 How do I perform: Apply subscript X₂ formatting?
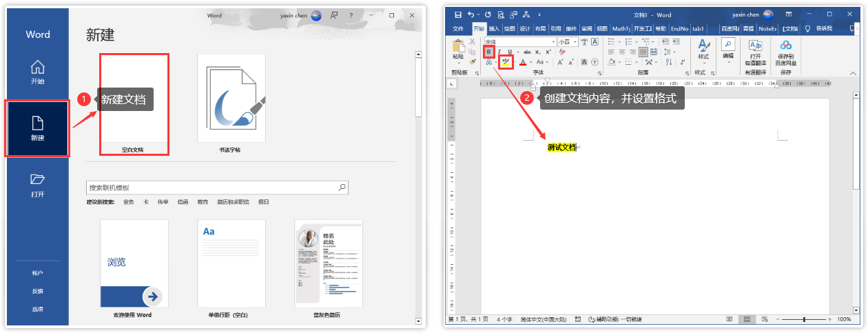(538, 52)
